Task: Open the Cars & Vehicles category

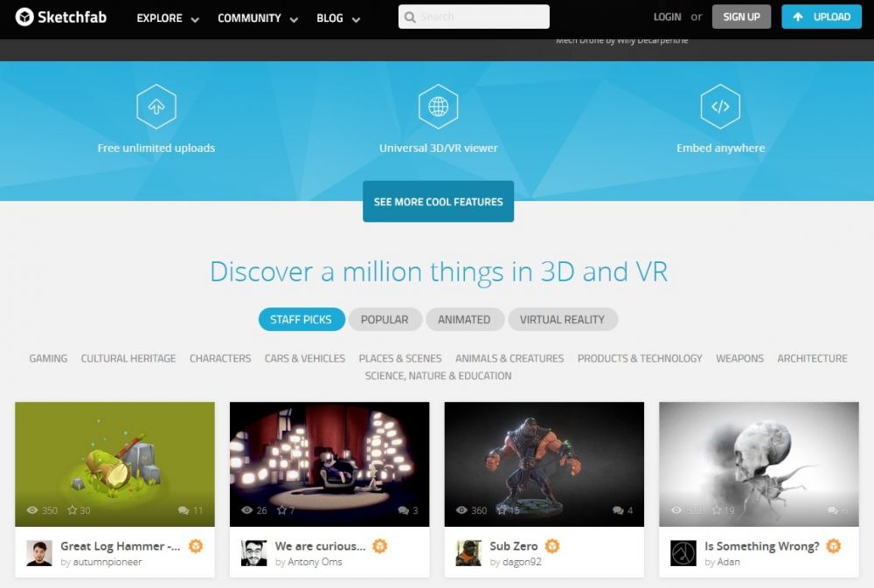Action: (x=304, y=358)
